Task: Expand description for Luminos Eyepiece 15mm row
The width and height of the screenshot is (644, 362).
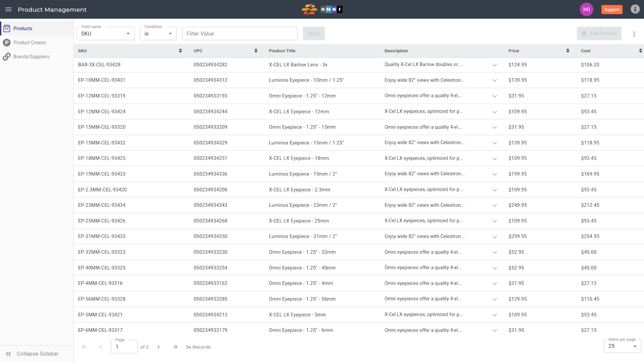Action: [x=495, y=143]
